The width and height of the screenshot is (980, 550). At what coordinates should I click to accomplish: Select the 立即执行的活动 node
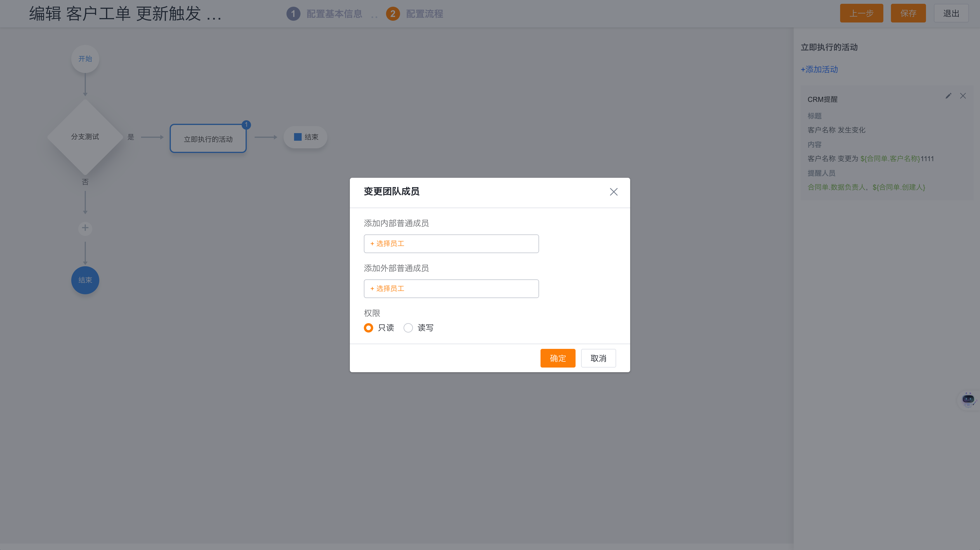click(208, 138)
